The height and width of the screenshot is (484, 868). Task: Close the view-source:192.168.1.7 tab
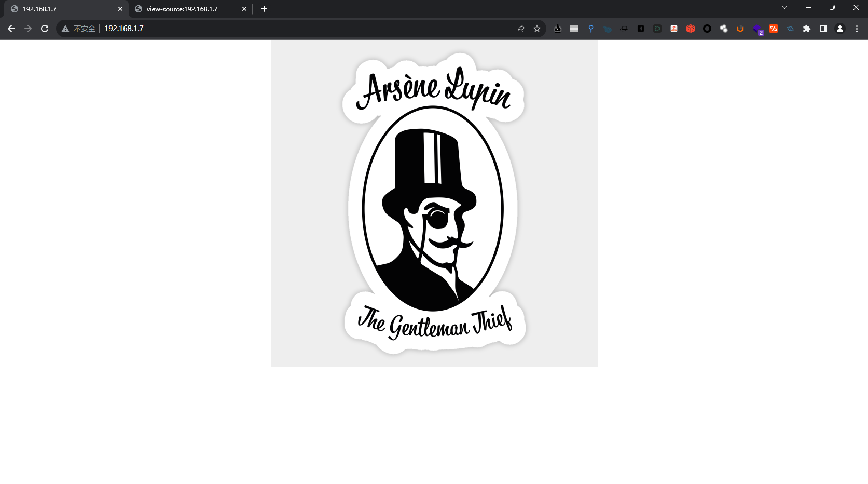click(x=244, y=9)
